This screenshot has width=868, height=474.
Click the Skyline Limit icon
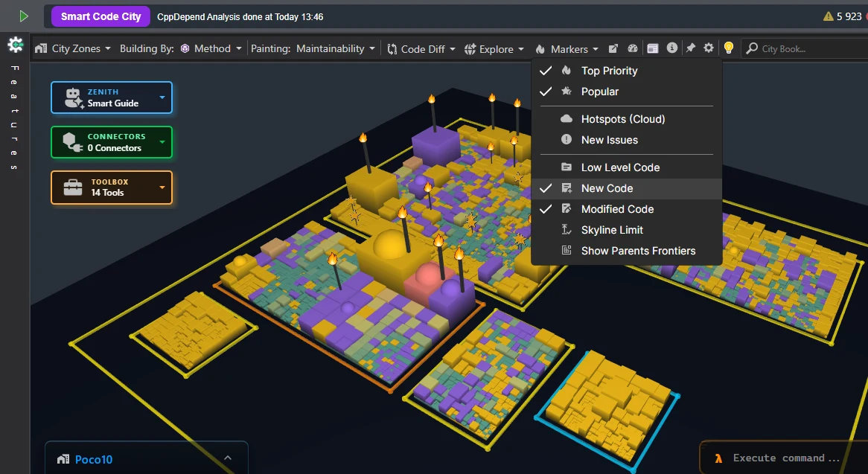(567, 229)
